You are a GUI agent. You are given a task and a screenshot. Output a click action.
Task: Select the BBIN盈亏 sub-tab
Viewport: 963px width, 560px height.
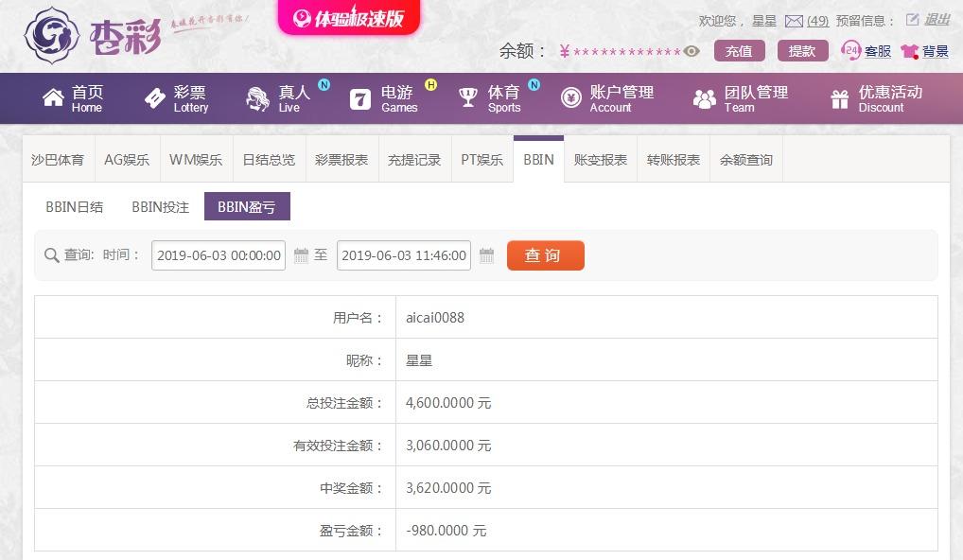(247, 207)
